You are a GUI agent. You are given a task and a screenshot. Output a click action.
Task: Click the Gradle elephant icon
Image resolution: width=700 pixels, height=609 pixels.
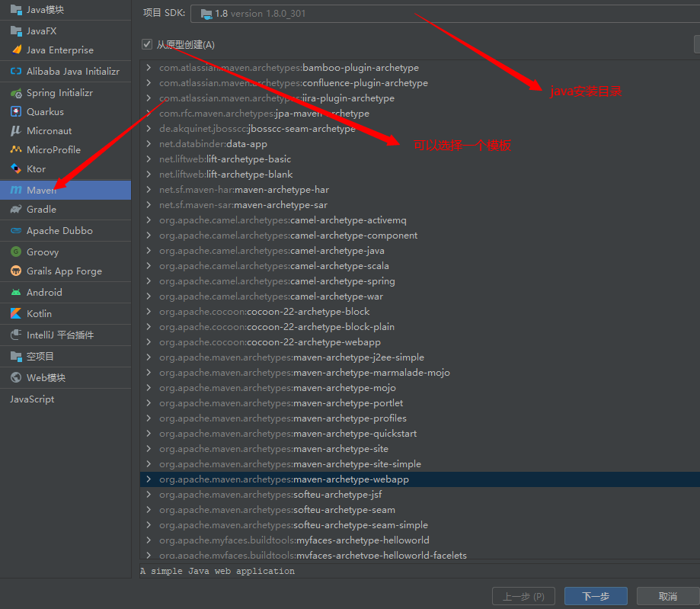[x=16, y=209]
